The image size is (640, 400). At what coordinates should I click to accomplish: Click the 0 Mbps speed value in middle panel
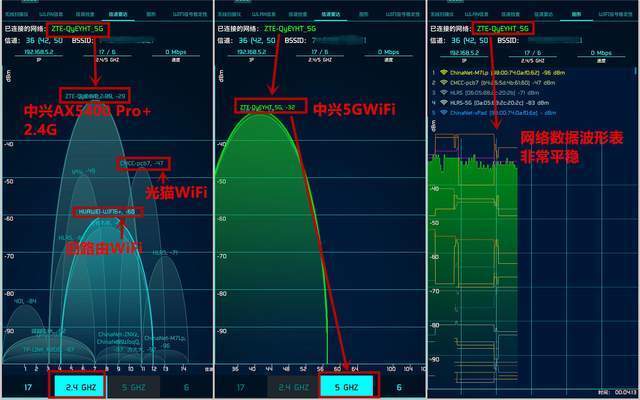[389, 52]
